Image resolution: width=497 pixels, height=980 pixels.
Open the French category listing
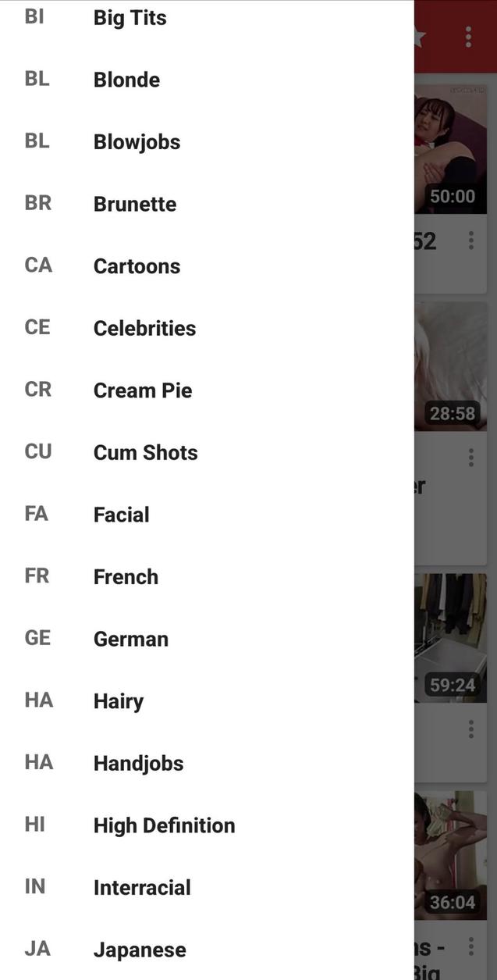(x=125, y=576)
